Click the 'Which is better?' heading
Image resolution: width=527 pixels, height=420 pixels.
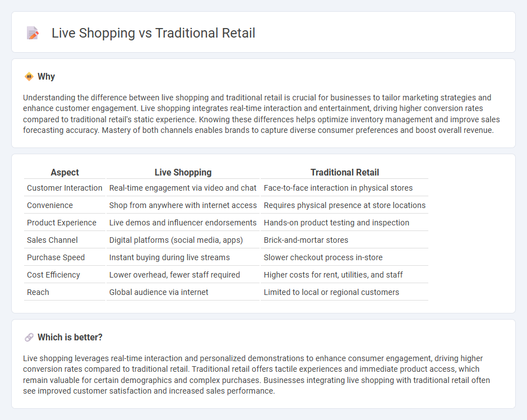point(70,337)
